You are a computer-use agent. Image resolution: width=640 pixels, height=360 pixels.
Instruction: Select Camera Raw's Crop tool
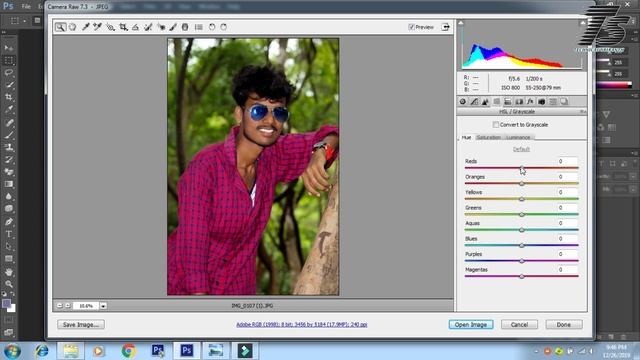coord(123,27)
